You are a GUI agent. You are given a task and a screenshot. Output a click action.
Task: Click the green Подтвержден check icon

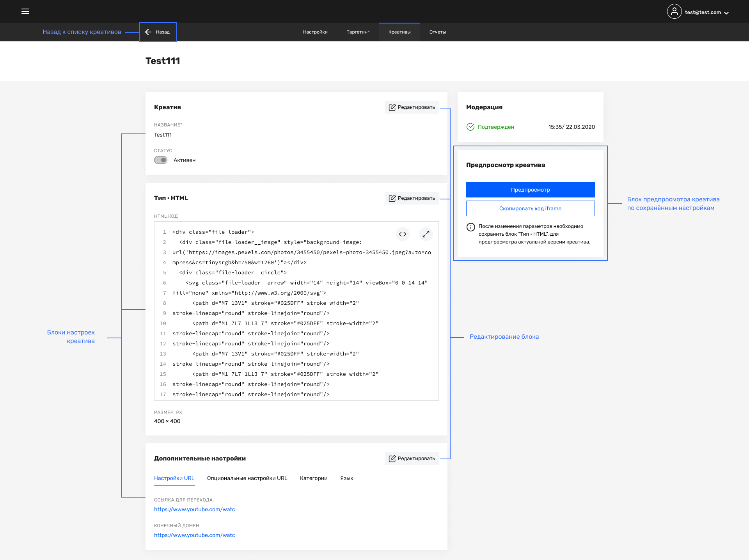coord(470,127)
